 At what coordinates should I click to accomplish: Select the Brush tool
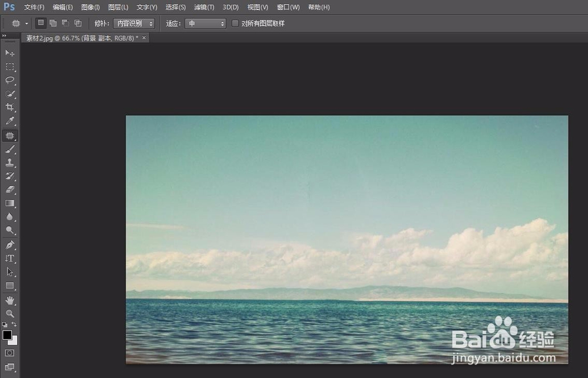(10, 149)
